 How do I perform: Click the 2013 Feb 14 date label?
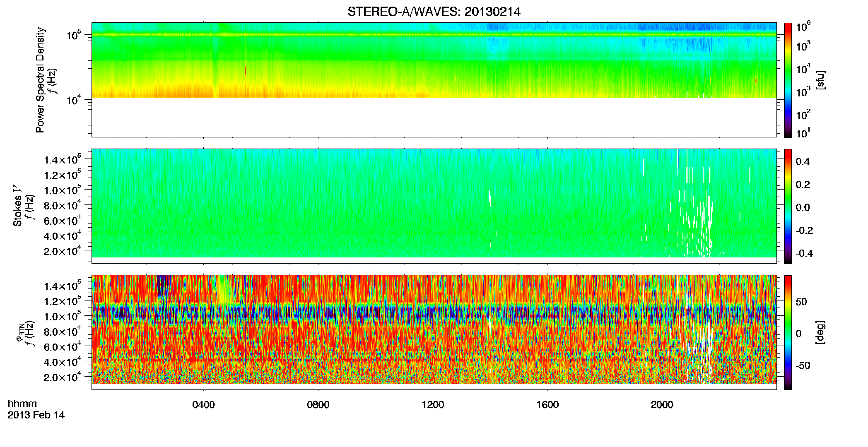click(x=36, y=415)
